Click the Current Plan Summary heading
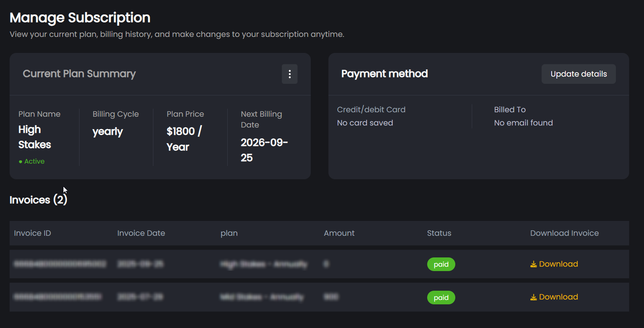 pyautogui.click(x=79, y=74)
